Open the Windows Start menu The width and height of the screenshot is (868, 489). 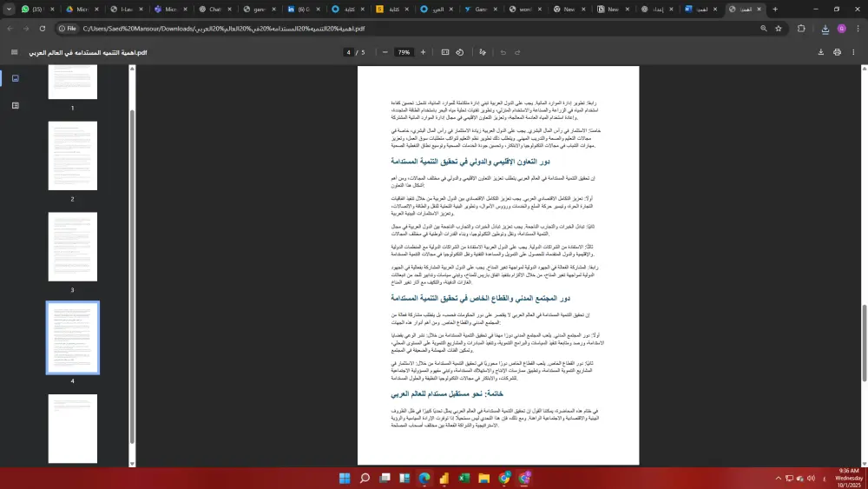[345, 478]
